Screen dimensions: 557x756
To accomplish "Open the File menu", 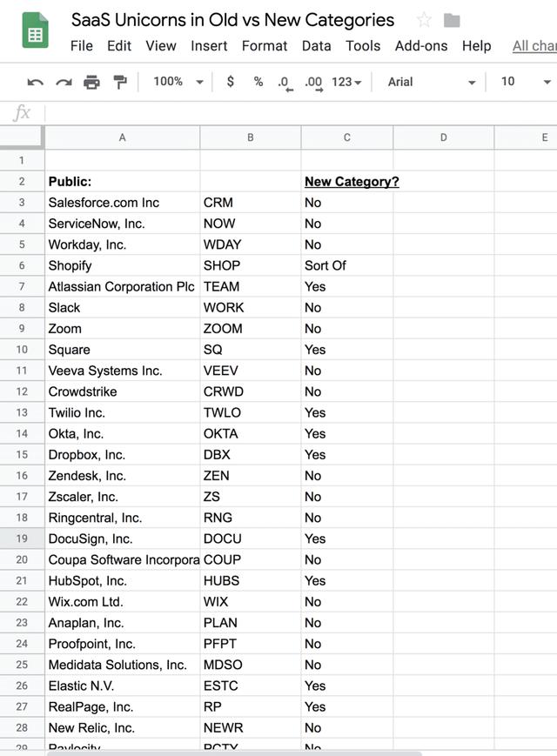I will coord(82,46).
